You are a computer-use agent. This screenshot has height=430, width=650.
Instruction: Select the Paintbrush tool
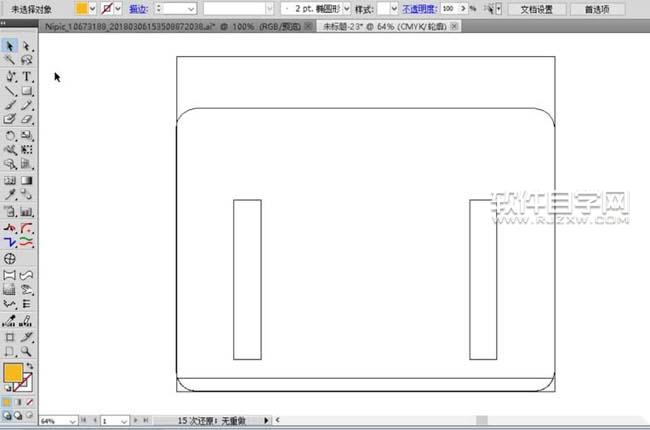pos(10,105)
